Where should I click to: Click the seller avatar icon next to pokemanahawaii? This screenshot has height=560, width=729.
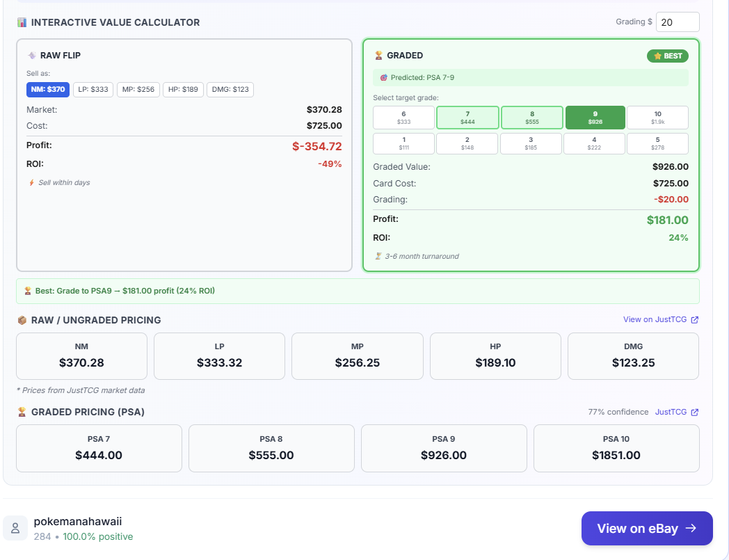pyautogui.click(x=15, y=528)
